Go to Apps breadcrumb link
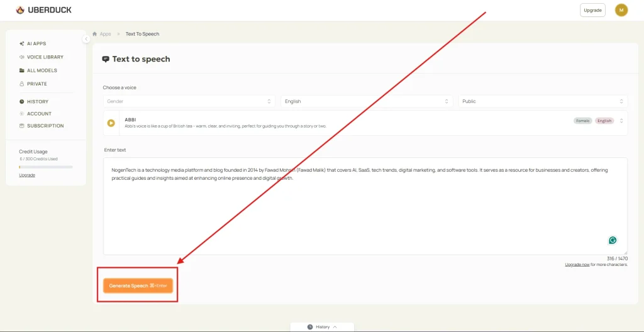 (106, 34)
